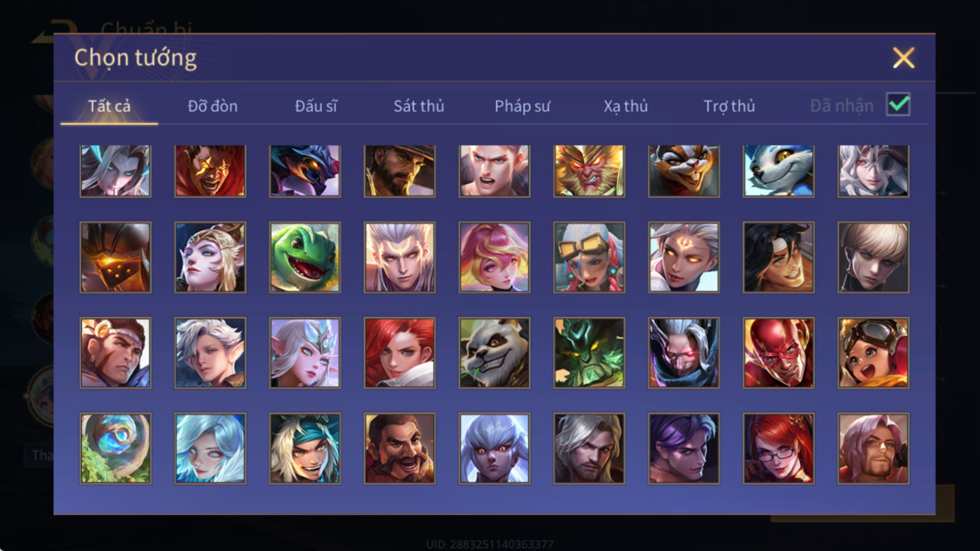The width and height of the screenshot is (980, 551).
Task: Open the Sát thủ tab
Action: click(x=418, y=106)
